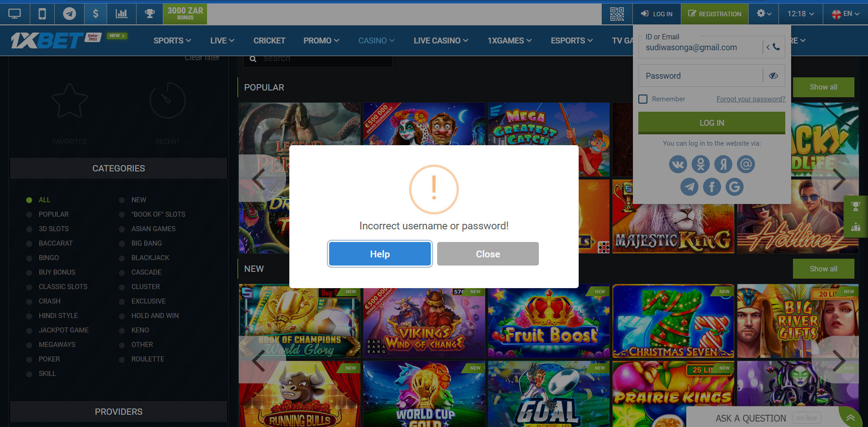Open the CRICKET menu item
Image resolution: width=868 pixels, height=427 pixels.
tap(269, 41)
